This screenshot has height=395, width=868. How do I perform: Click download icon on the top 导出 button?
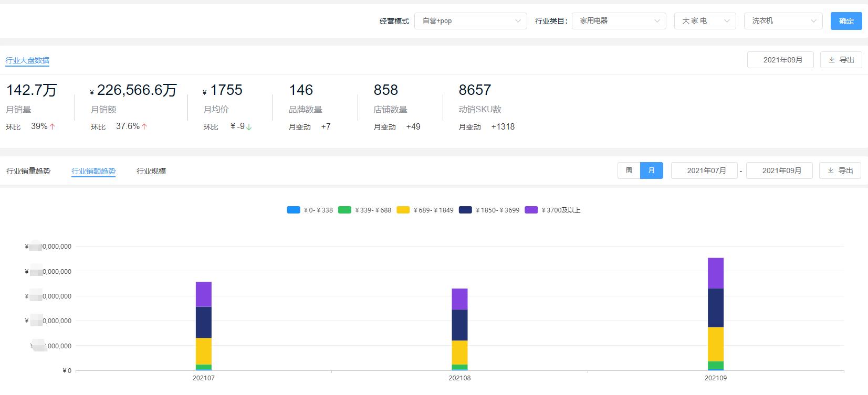[832, 60]
